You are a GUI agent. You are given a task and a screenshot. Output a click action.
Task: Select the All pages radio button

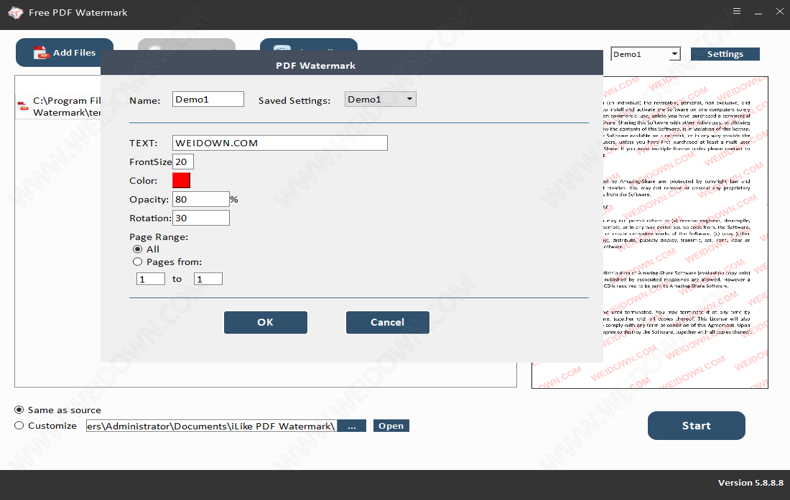click(138, 249)
